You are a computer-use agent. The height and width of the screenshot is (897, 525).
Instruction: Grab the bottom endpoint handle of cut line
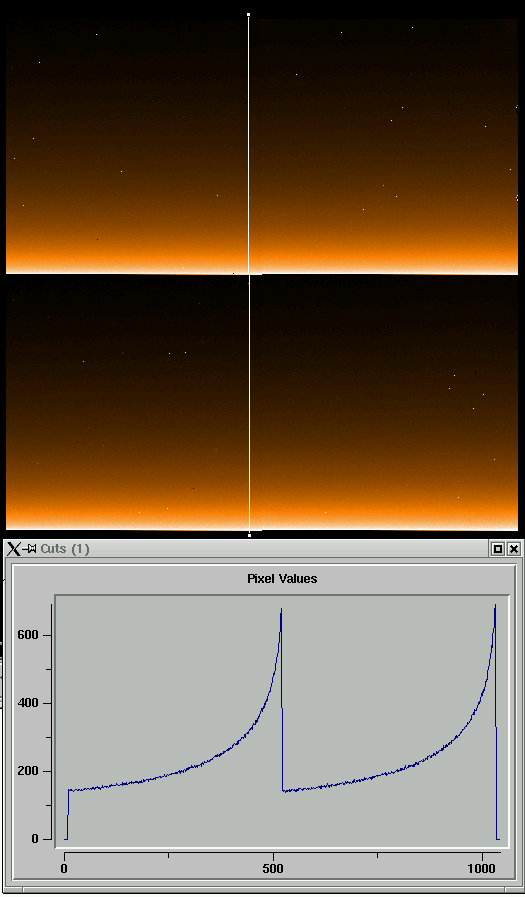click(249, 535)
